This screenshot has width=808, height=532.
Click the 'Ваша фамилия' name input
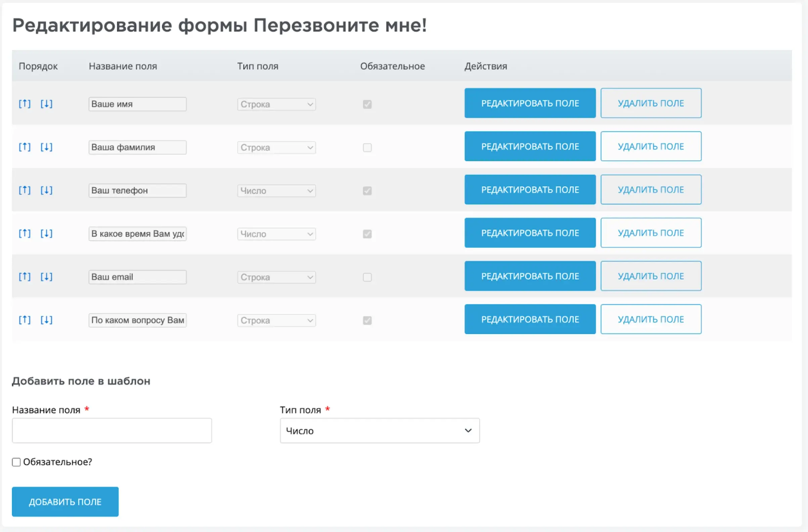click(137, 147)
